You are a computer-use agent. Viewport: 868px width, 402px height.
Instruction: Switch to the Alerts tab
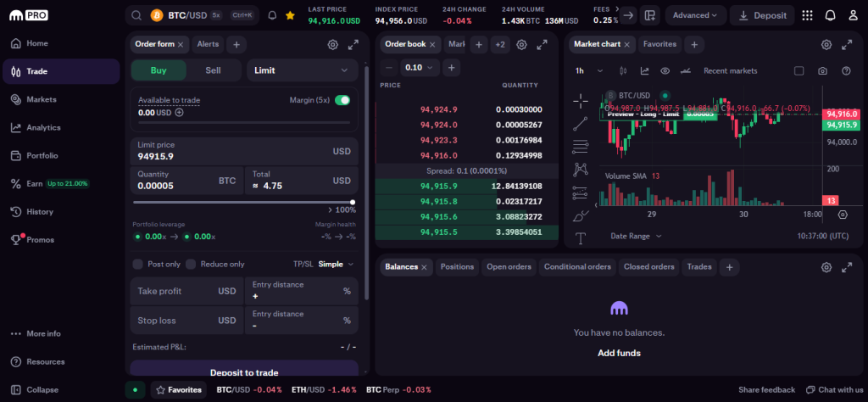pos(208,44)
